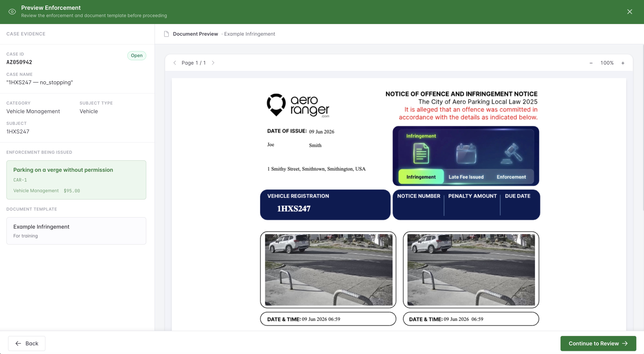Click the document icon beside Document Preview
This screenshot has width=644, height=354.
166,34
